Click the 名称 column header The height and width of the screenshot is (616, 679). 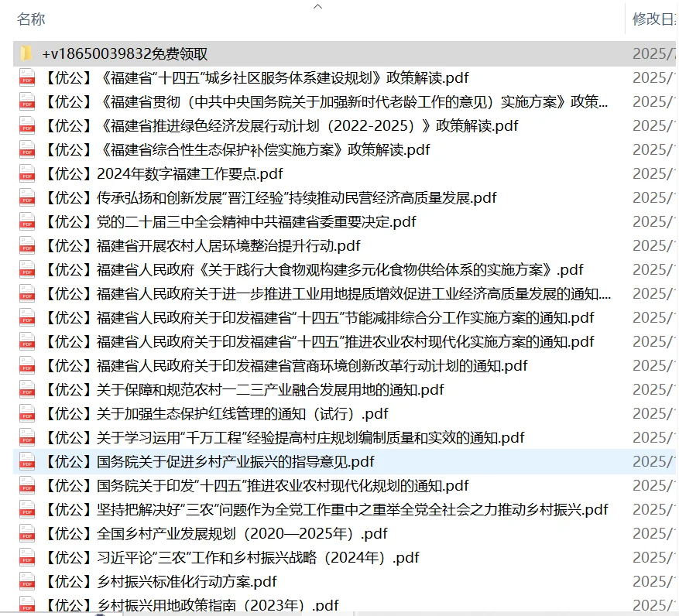(31, 19)
